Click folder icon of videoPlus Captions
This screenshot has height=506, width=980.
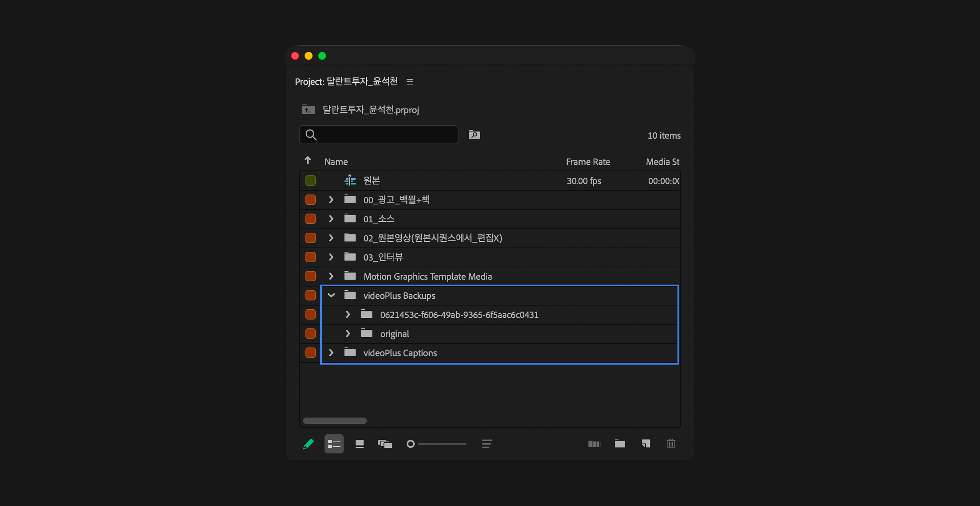pos(350,352)
